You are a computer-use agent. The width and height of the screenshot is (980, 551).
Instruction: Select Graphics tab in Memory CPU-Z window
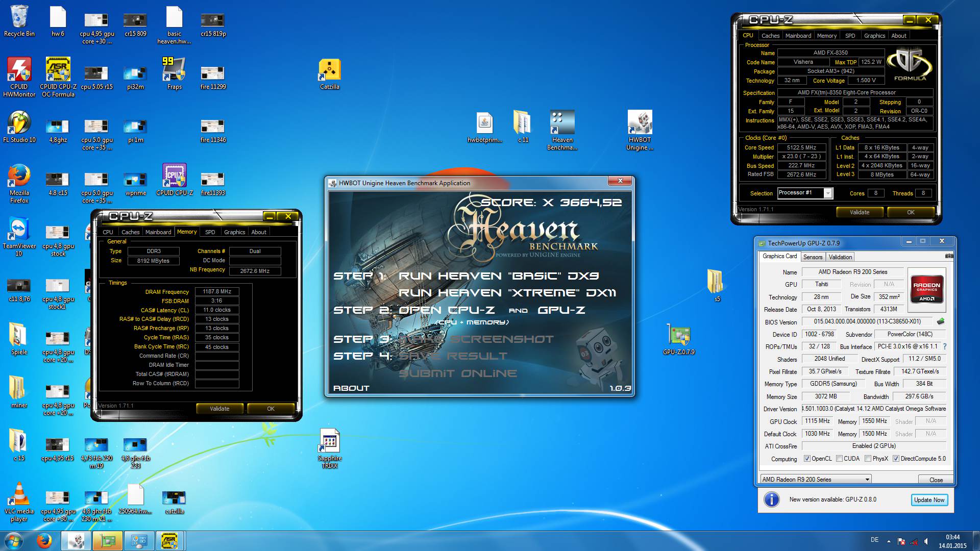[x=235, y=232]
